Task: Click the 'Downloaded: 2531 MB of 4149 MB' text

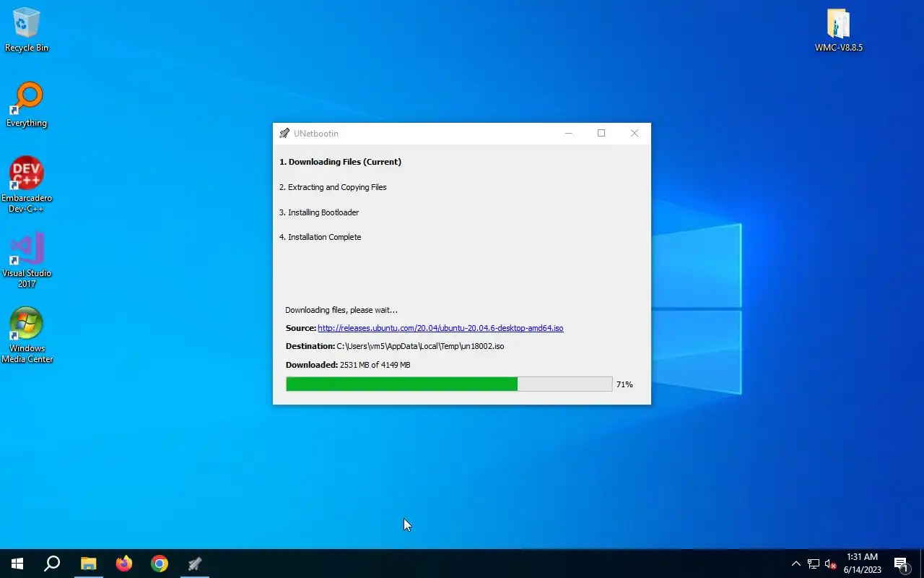Action: coord(348,365)
